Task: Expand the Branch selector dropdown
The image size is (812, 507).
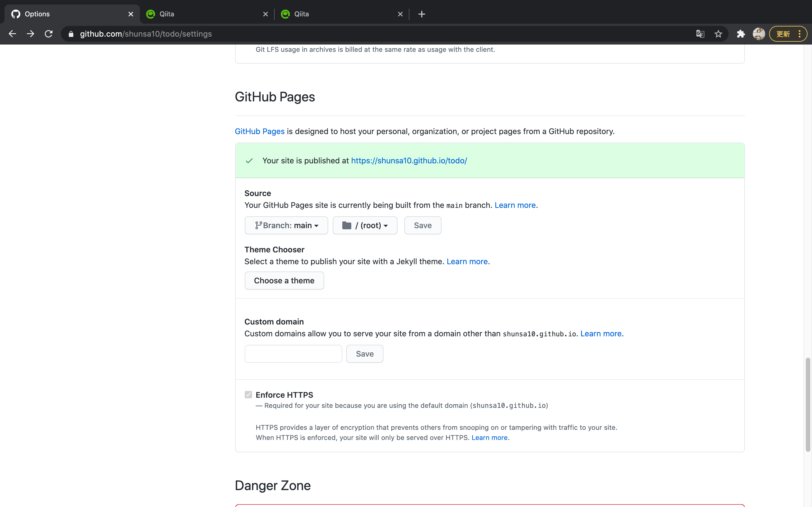Action: pos(286,225)
